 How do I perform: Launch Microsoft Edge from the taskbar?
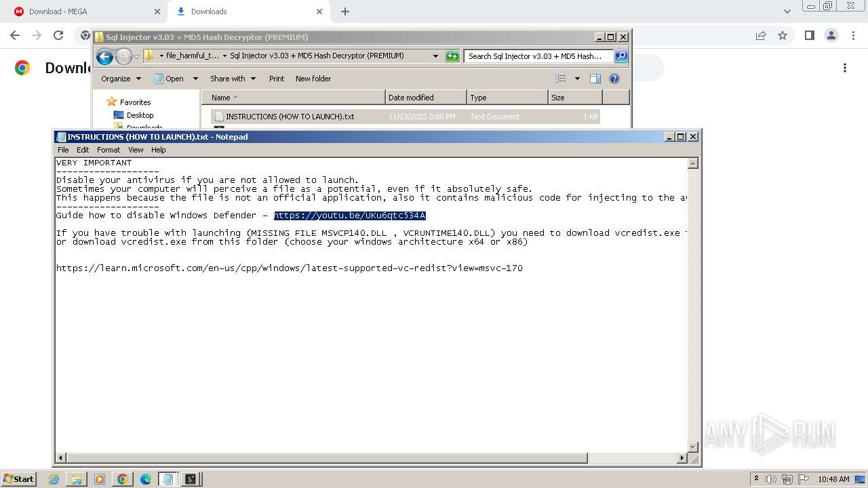click(145, 479)
